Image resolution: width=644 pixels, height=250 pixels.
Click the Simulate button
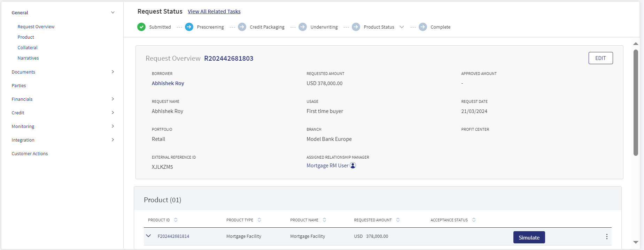(x=529, y=237)
